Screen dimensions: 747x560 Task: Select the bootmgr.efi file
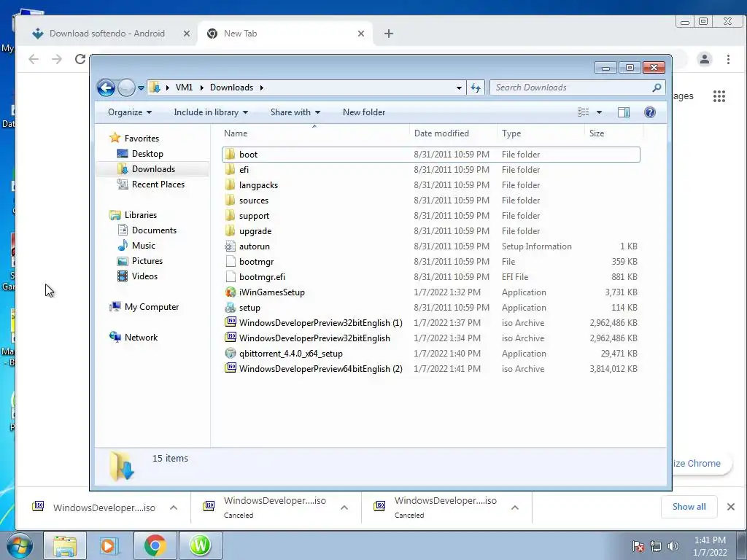(x=430, y=276)
